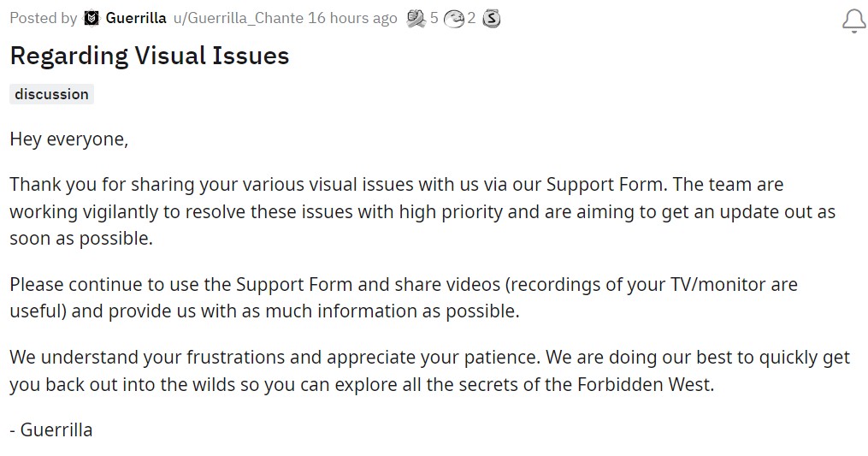The height and width of the screenshot is (456, 868).
Task: Click the second award icon beside count 2
Action: click(453, 18)
